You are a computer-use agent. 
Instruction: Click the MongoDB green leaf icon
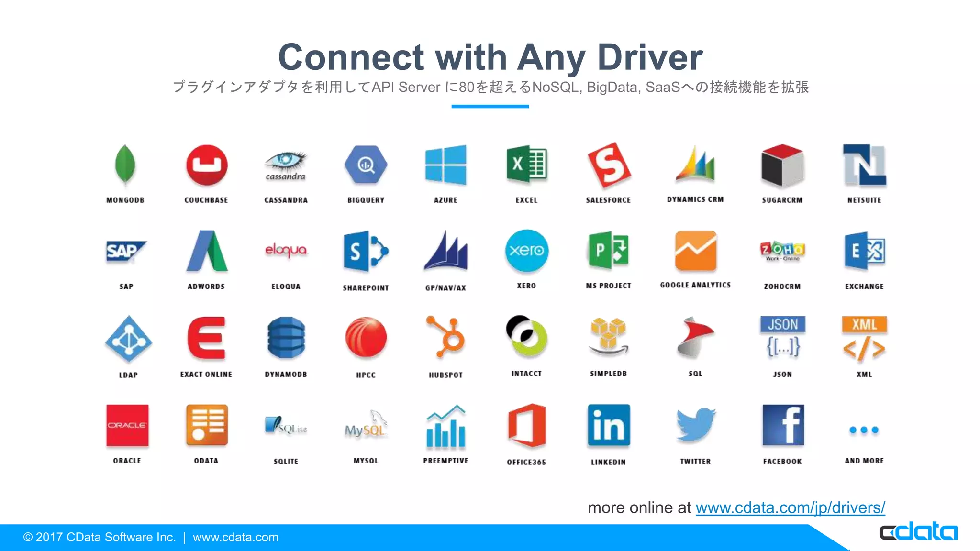coord(125,165)
